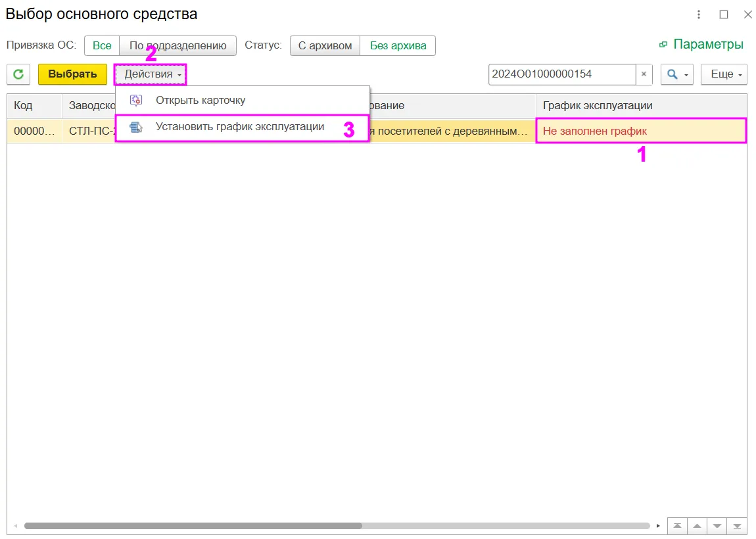This screenshot has height=539, width=756.
Task: Toggle the Все binding filter
Action: (102, 46)
